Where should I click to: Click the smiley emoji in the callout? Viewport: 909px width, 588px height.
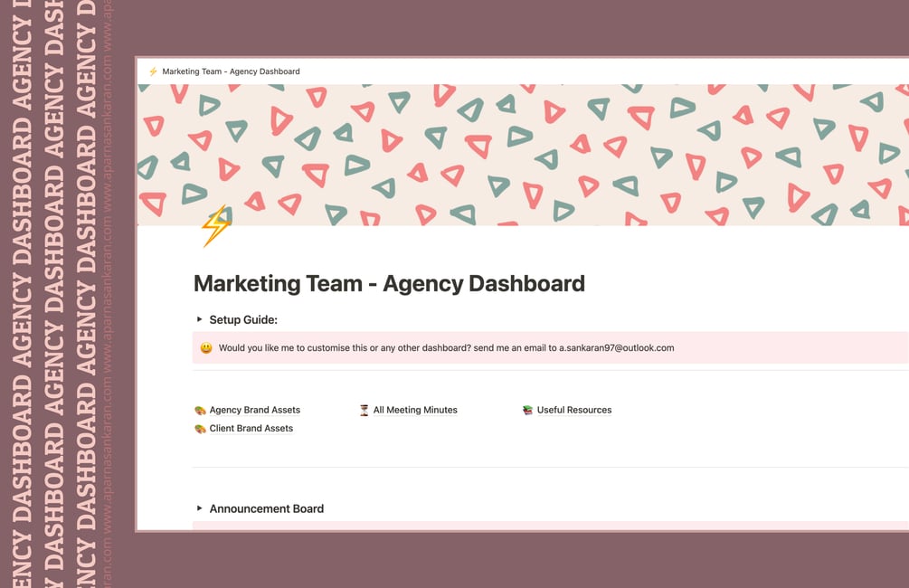206,348
